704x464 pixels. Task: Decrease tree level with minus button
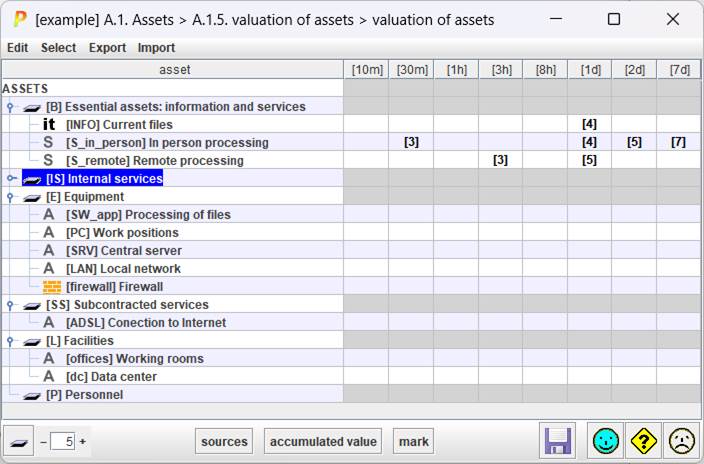click(44, 442)
